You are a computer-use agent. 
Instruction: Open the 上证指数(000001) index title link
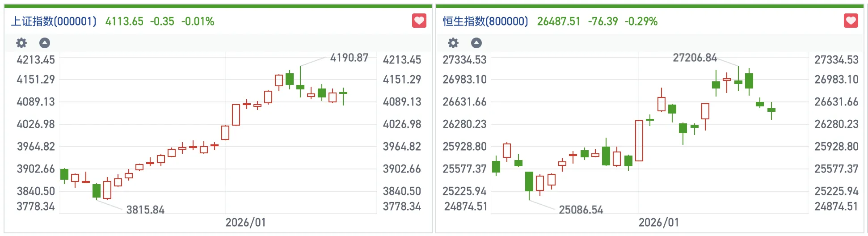click(54, 21)
